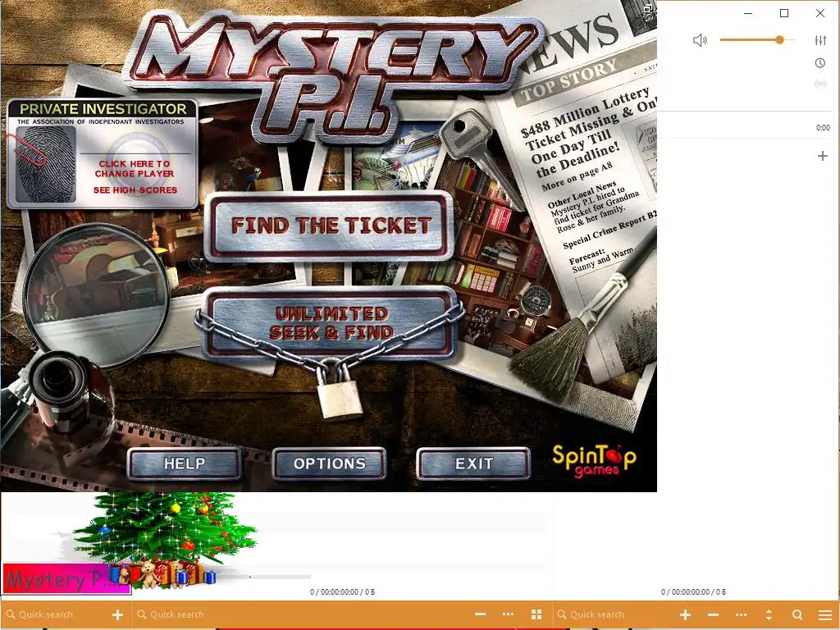Click the plus icon beside the last Quick search

(x=685, y=614)
